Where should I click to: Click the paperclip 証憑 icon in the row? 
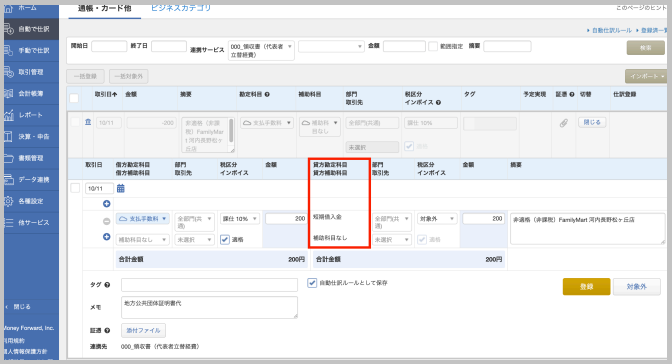[x=564, y=123]
